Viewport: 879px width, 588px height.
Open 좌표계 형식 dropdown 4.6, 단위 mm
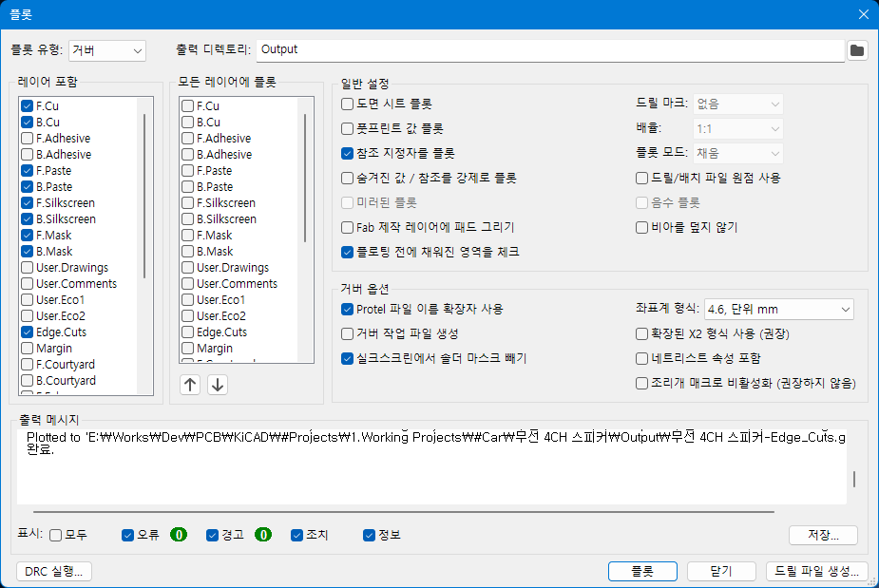[778, 309]
